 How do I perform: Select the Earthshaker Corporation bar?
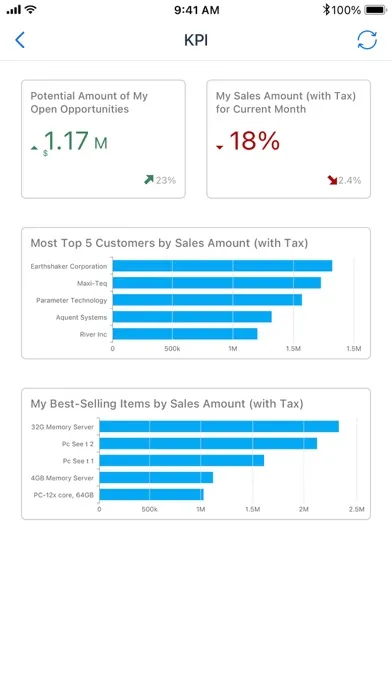click(222, 266)
